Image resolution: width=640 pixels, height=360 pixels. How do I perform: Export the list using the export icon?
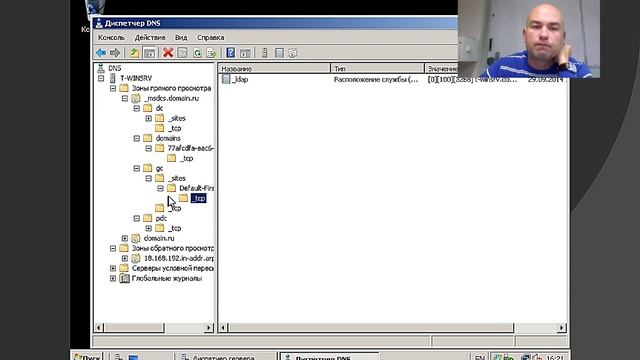click(211, 53)
